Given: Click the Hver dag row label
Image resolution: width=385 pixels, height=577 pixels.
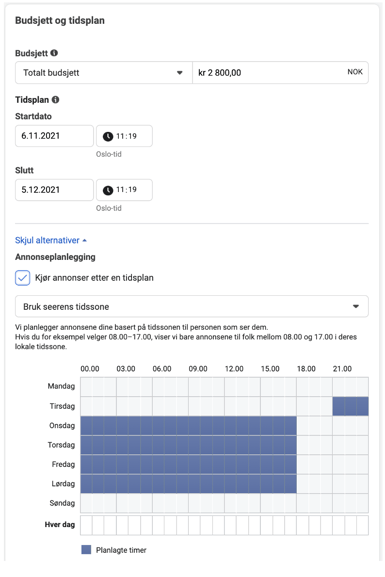Looking at the screenshot, I should tap(60, 525).
